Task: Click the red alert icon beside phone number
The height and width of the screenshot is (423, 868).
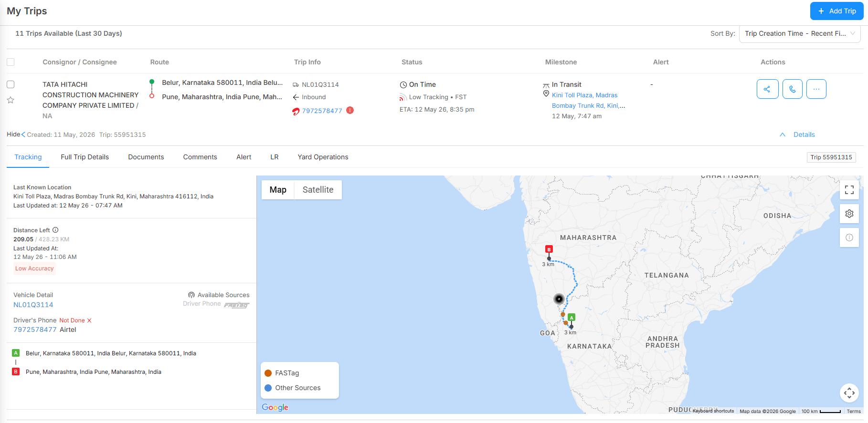Action: [x=350, y=110]
